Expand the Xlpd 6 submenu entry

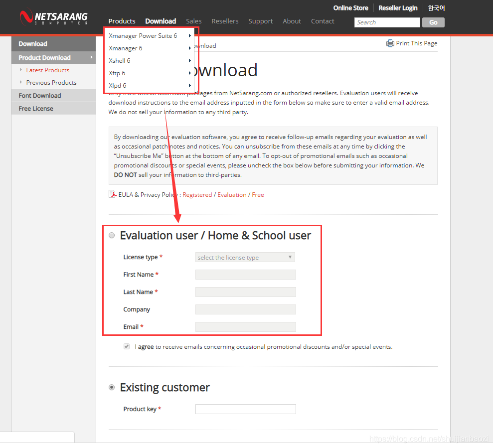[150, 86]
